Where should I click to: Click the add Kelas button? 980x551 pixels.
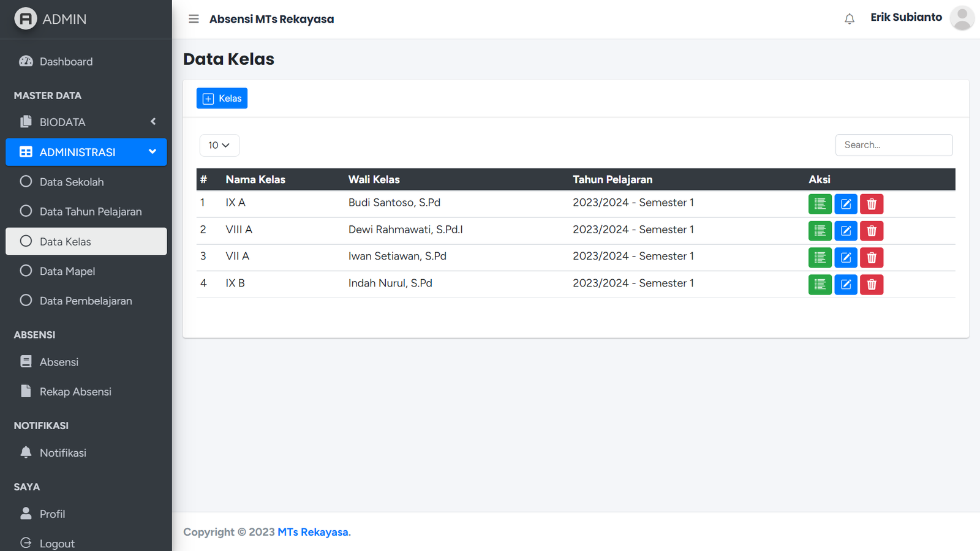[x=222, y=99]
